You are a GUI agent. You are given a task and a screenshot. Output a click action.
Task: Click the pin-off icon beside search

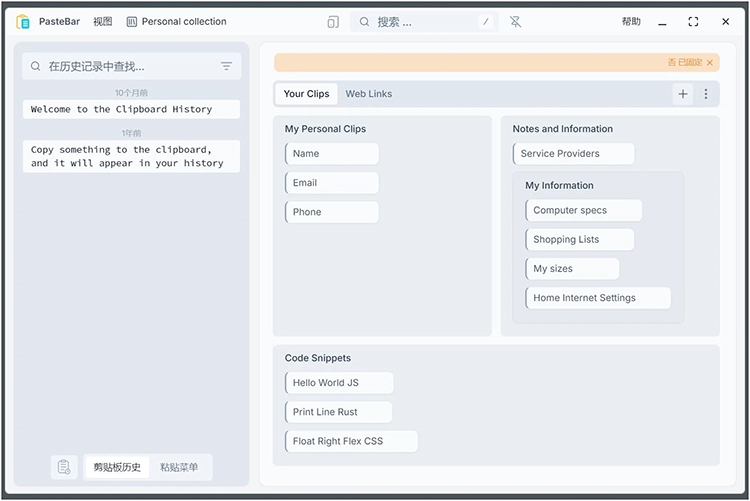coord(515,22)
